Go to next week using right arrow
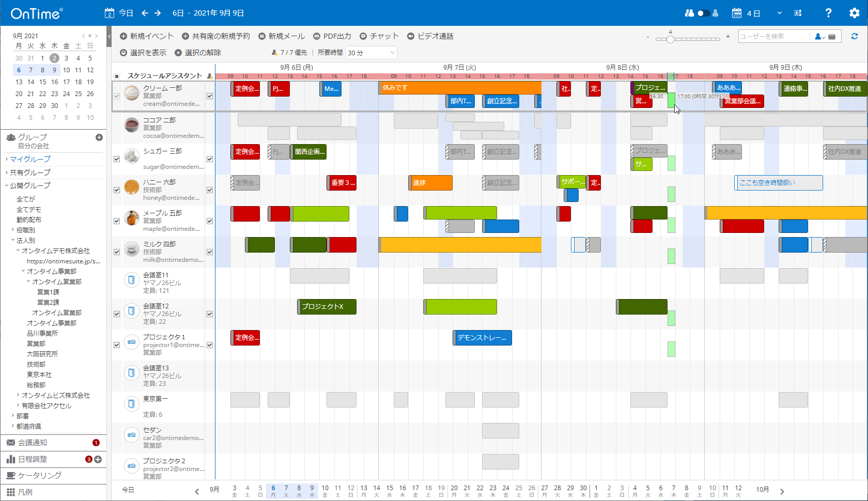This screenshot has width=868, height=501. pyautogui.click(x=158, y=13)
